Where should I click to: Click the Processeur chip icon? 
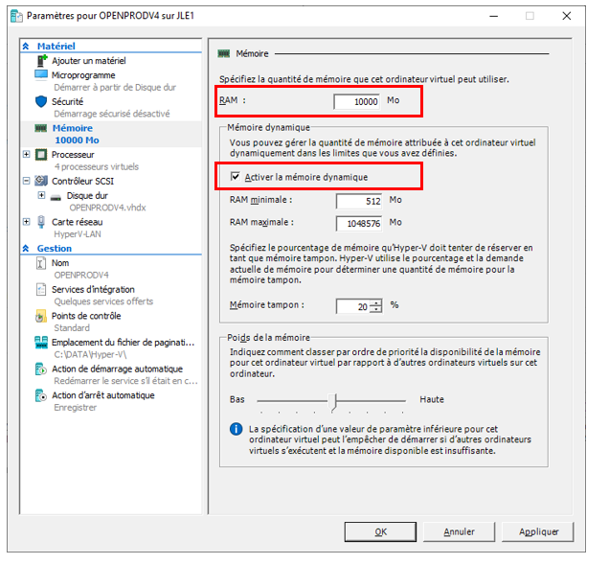coord(41,155)
